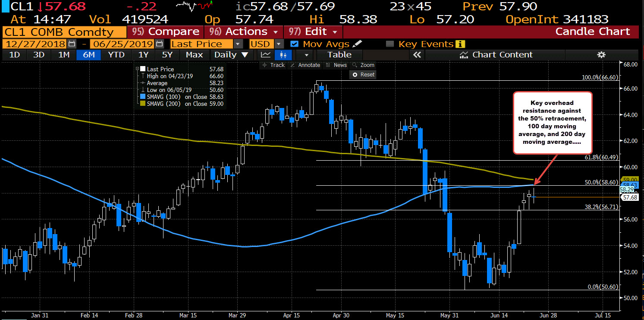Click the CL1 COMB Comdty security field
Screen dimensions: 644x320
coord(64,32)
